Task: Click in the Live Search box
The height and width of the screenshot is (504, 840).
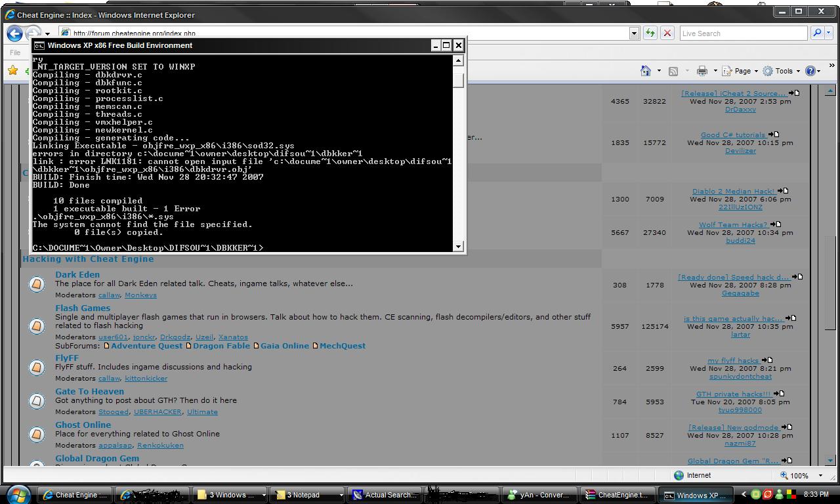Action: [x=742, y=33]
